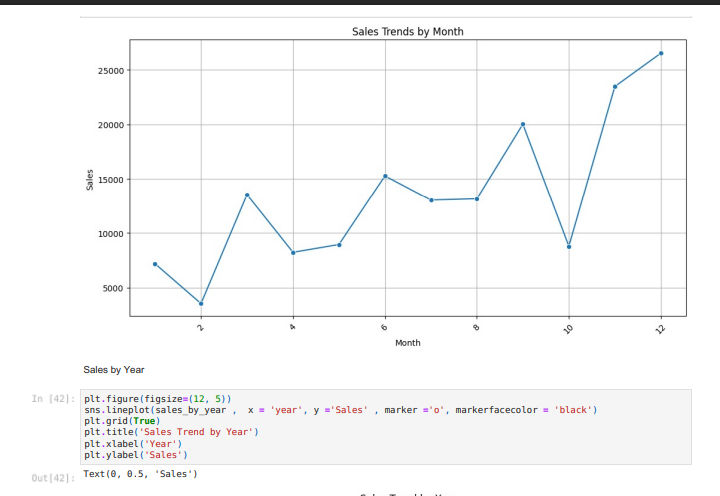The height and width of the screenshot is (496, 720).
Task: Click the plt.title('Sales Trend by Year') line
Action: click(171, 432)
